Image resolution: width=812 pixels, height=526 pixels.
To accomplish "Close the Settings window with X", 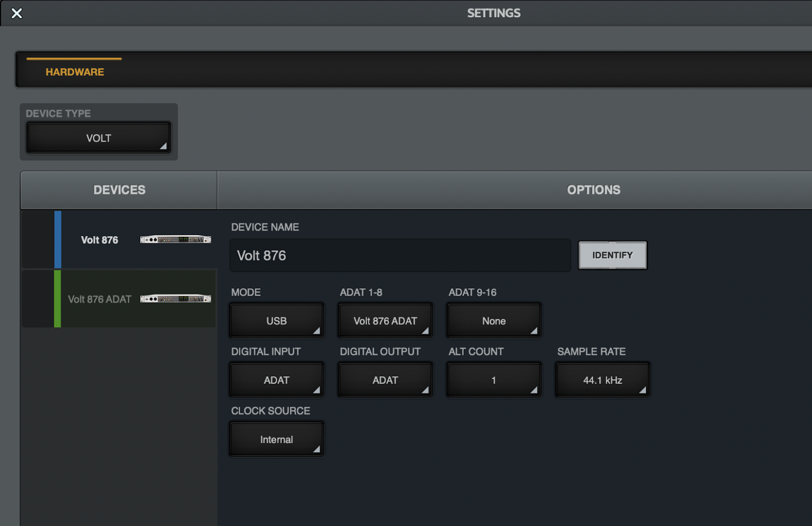I will coord(16,13).
